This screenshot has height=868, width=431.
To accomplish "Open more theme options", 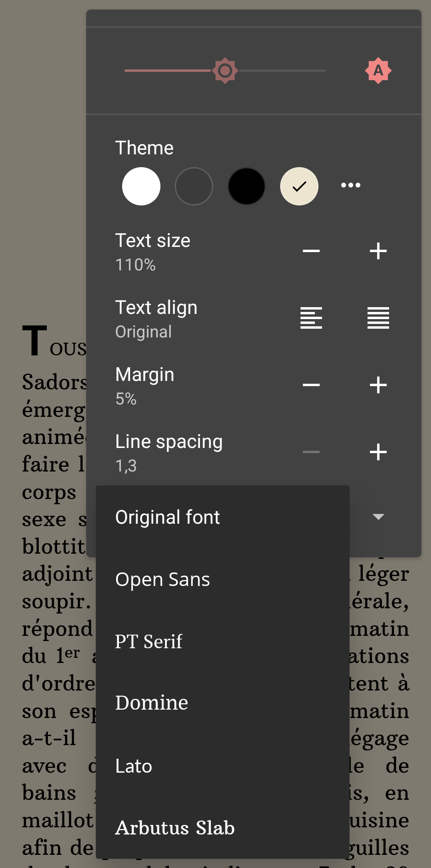I will [351, 185].
